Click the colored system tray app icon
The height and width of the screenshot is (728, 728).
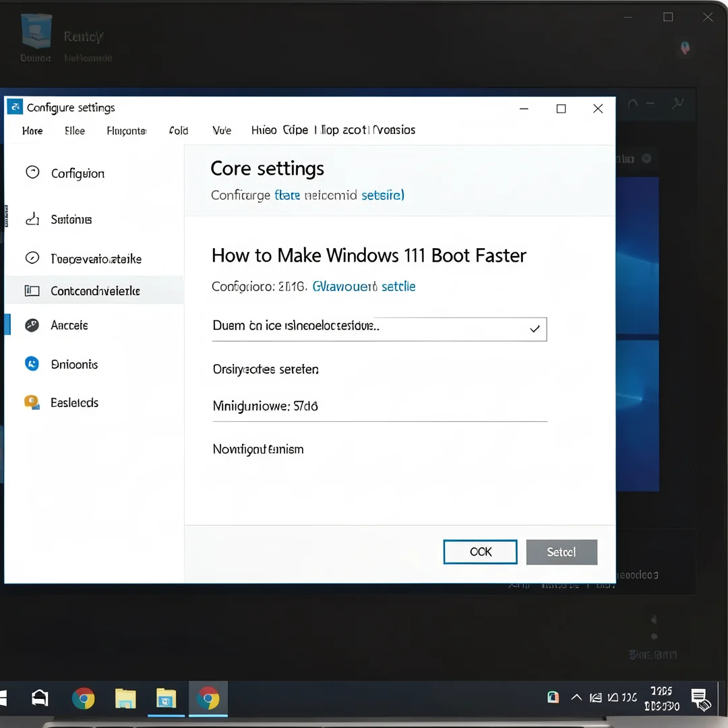click(553, 697)
